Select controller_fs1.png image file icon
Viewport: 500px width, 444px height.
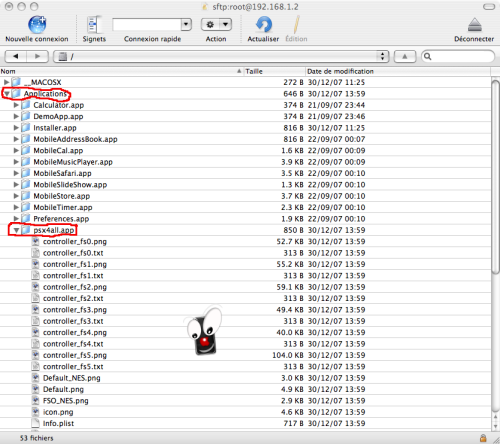click(35, 264)
